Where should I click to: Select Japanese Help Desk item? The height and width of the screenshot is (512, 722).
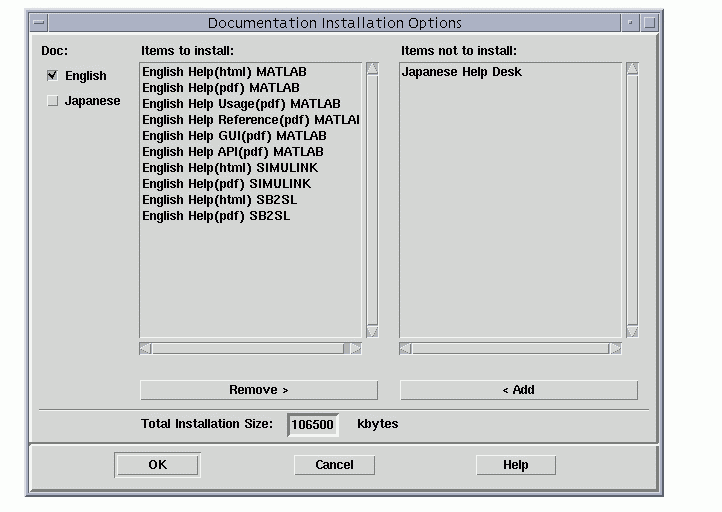pos(510,72)
